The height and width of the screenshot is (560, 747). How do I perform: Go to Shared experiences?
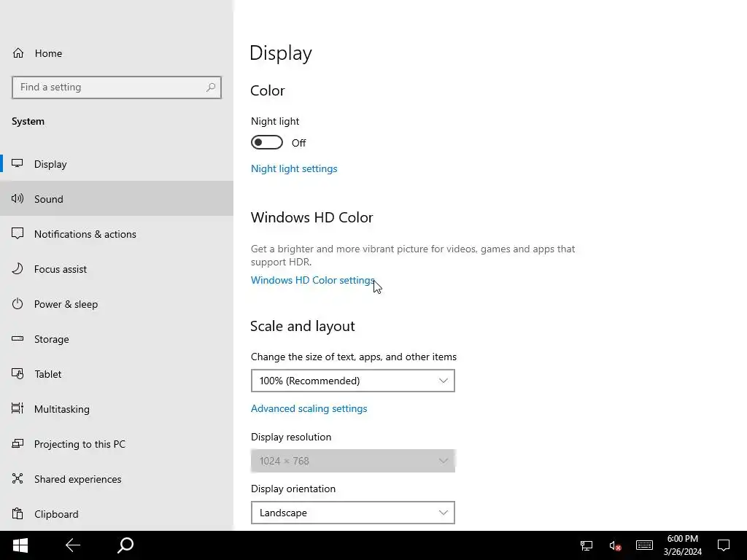[x=117, y=479]
